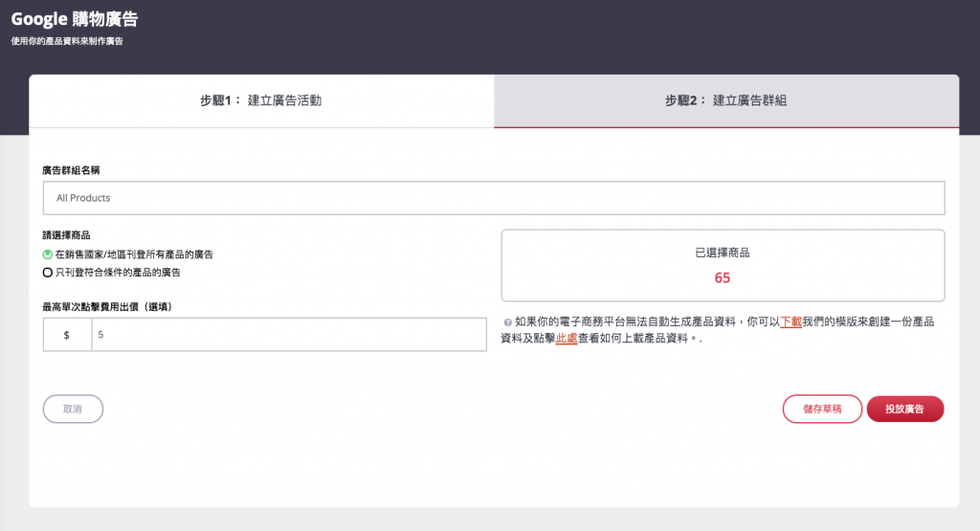The height and width of the screenshot is (531, 980).
Task: Click the 已選擇商品 label
Action: [723, 253]
